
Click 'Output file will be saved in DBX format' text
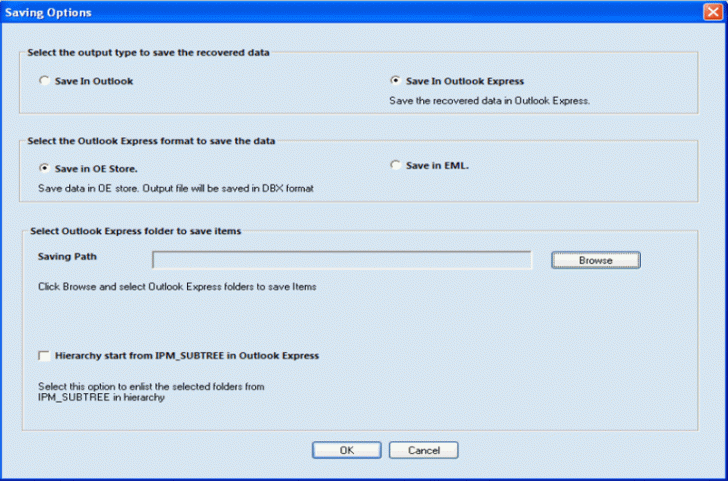coord(228,188)
